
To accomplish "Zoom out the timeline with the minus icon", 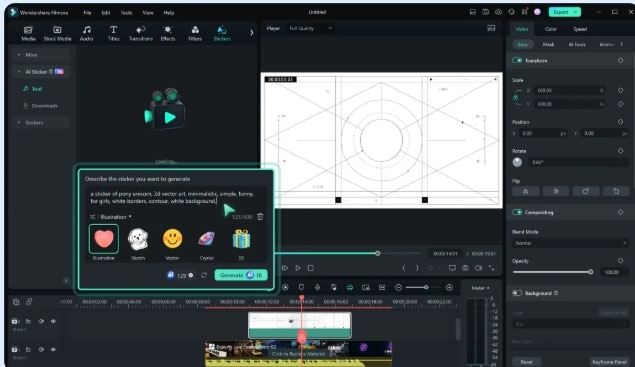I will point(398,287).
